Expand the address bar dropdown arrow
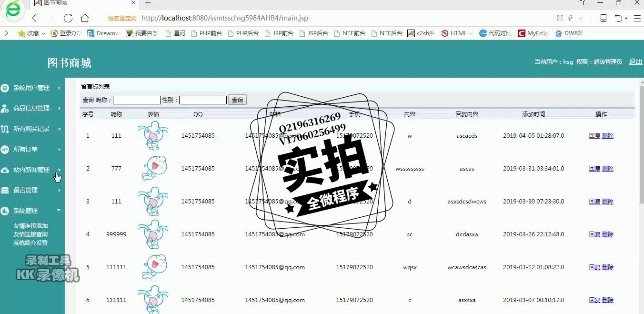644x314 pixels. click(581, 18)
